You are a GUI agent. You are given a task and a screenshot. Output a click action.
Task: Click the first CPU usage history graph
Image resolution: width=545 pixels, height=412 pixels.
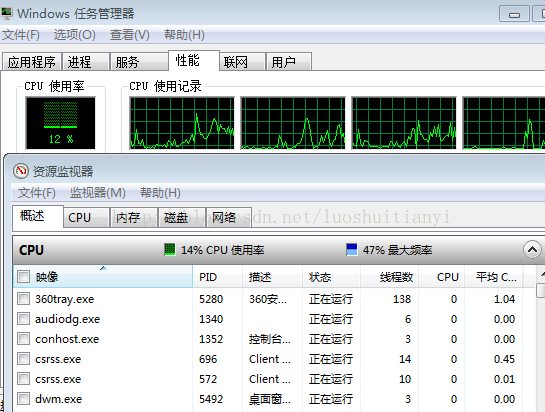(x=182, y=123)
